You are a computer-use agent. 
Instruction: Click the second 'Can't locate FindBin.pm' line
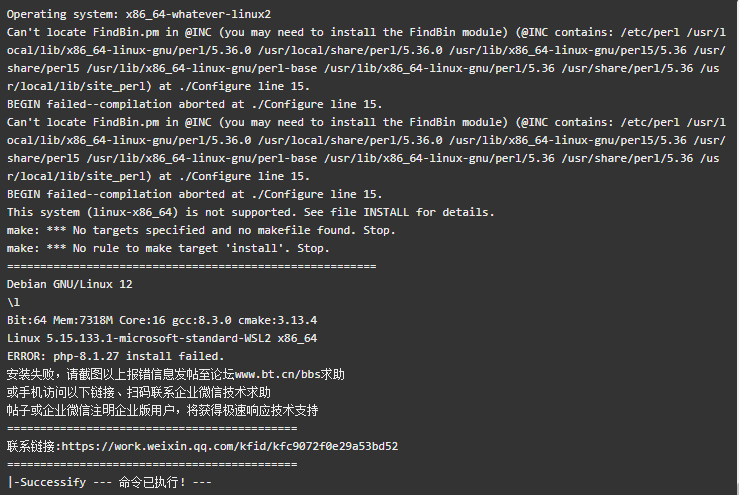tap(366, 149)
